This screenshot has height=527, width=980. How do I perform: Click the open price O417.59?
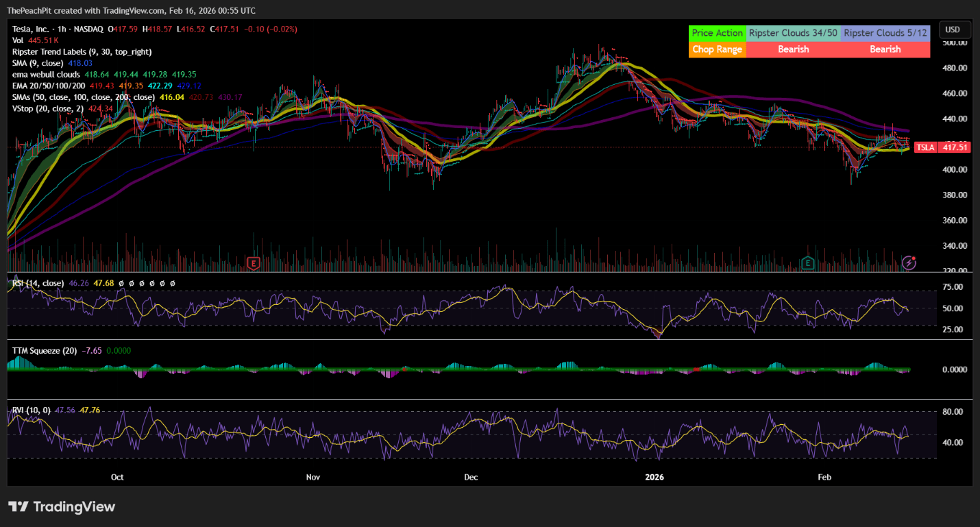pos(123,29)
